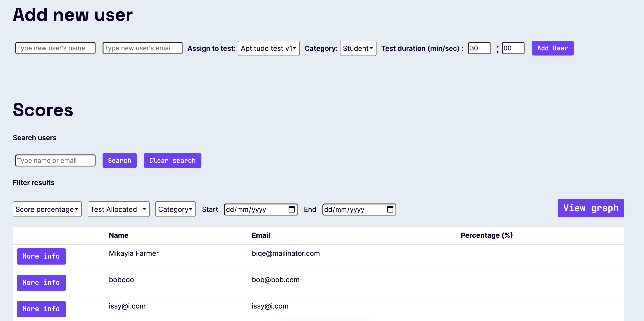Click the Add User button
The height and width of the screenshot is (321, 644).
(x=552, y=48)
